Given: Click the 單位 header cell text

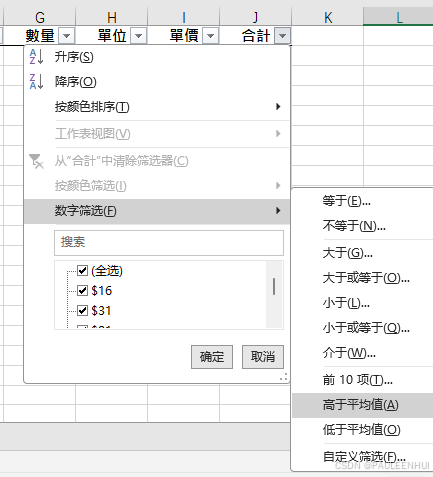Looking at the screenshot, I should coord(112,36).
